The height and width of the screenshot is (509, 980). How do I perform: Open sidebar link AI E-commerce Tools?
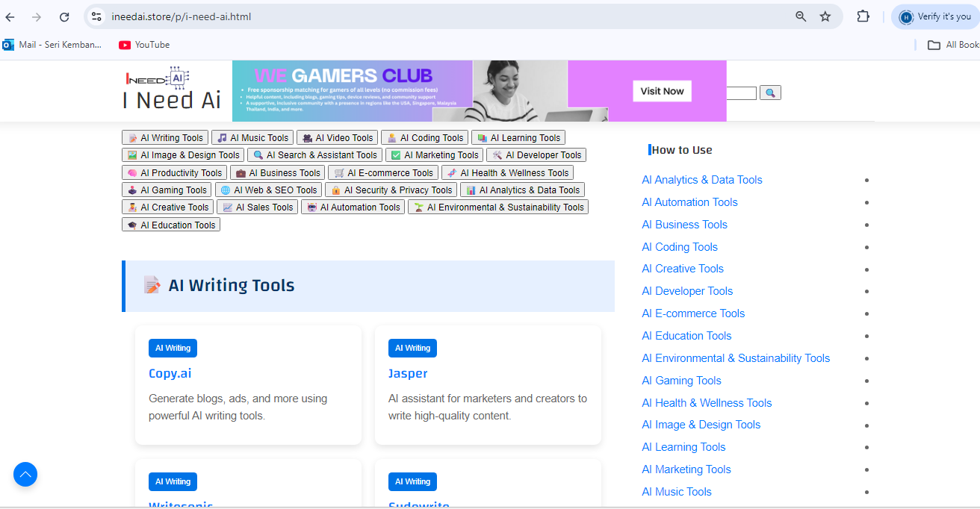pos(693,313)
